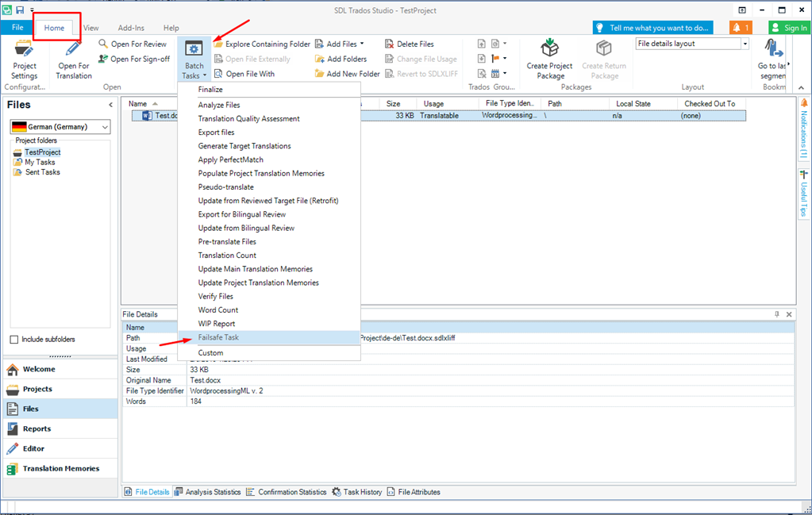Open the Batch Tasks dropdown arrow
This screenshot has height=515, width=812.
point(205,76)
